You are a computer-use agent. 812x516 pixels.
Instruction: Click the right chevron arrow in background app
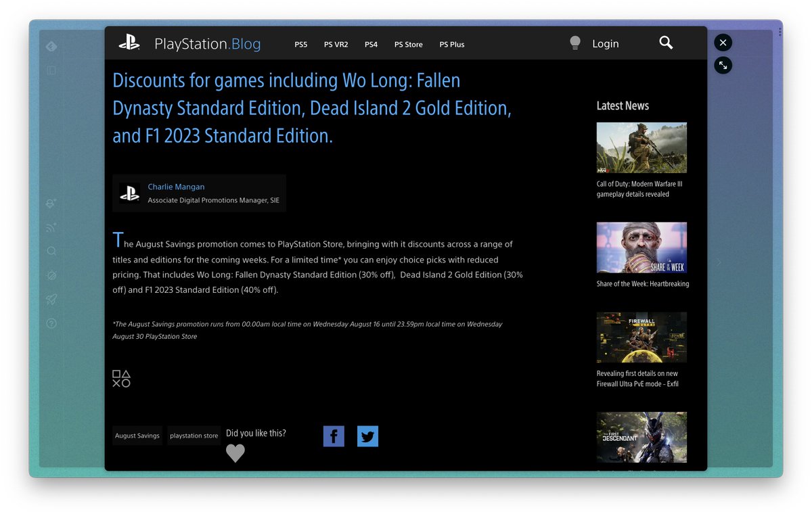pos(719,262)
